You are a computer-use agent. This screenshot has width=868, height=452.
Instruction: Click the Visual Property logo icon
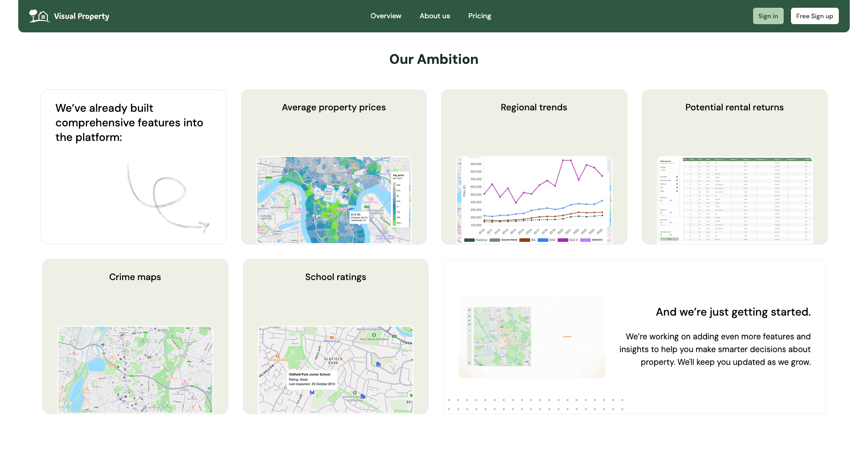[39, 16]
